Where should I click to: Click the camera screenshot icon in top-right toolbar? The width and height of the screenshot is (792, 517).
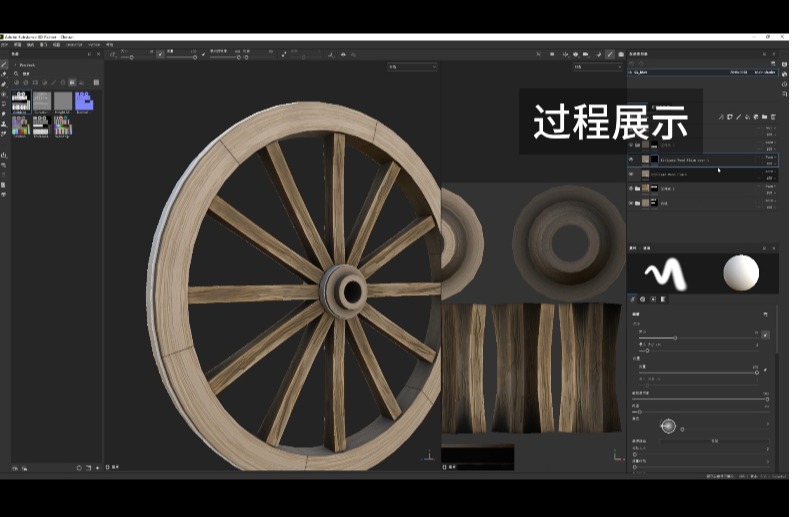[x=621, y=54]
